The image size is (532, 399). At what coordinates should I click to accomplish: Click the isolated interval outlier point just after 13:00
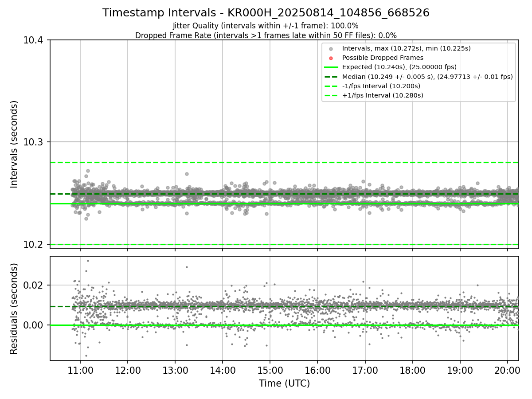[187, 174]
